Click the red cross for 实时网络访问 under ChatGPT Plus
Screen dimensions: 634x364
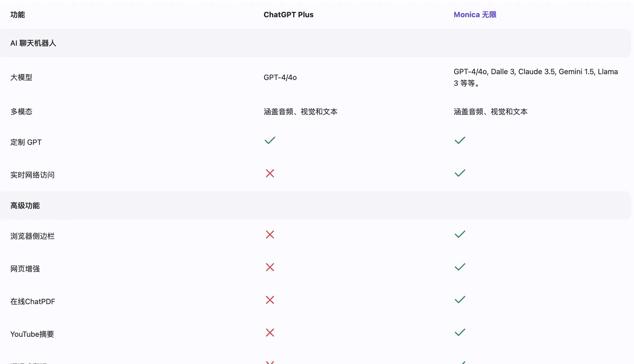click(270, 173)
